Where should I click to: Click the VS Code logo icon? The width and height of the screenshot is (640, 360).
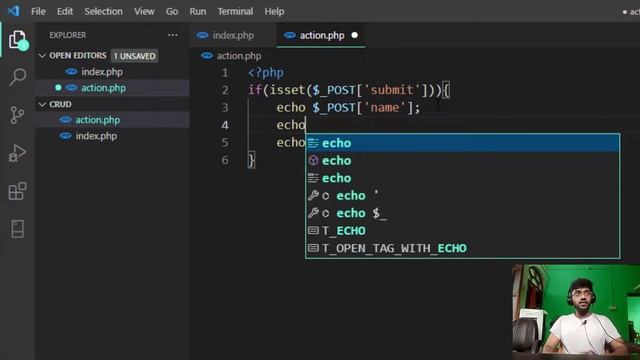click(13, 11)
